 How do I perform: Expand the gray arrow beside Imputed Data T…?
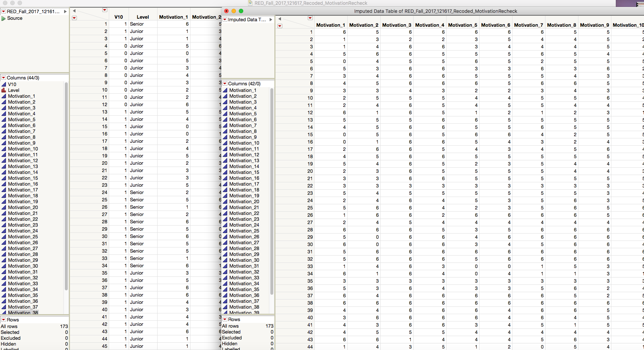click(x=271, y=19)
